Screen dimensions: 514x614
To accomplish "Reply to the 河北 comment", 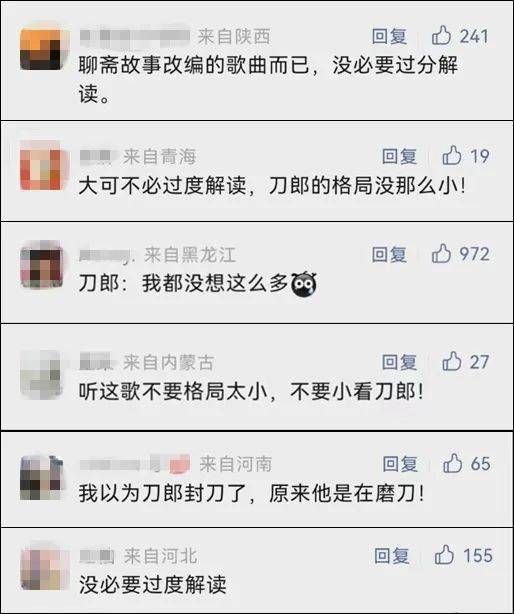I will (x=392, y=556).
